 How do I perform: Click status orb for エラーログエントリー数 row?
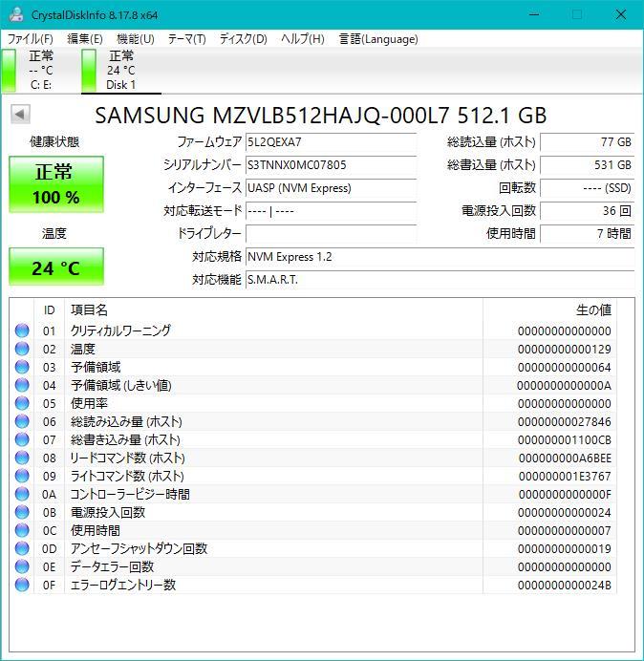(22, 585)
